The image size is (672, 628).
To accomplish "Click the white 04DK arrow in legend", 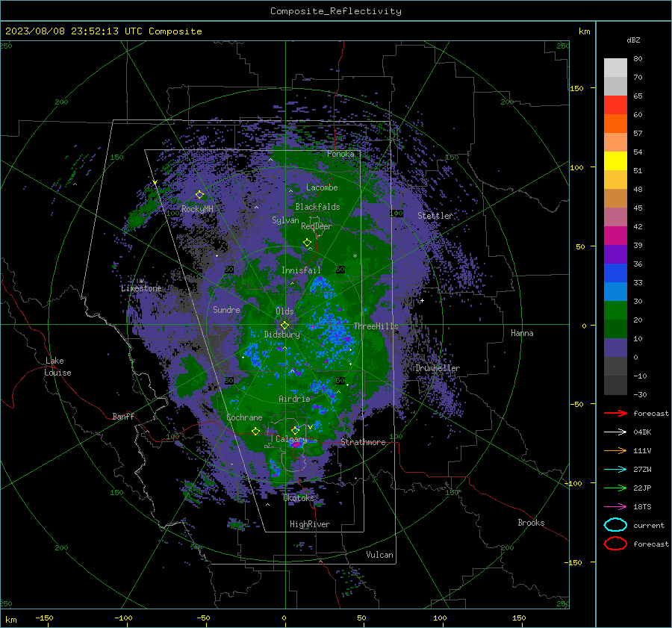I will point(615,432).
